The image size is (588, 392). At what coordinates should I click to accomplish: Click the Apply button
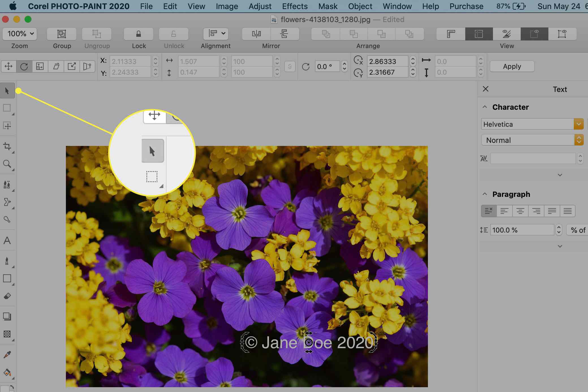tap(512, 66)
